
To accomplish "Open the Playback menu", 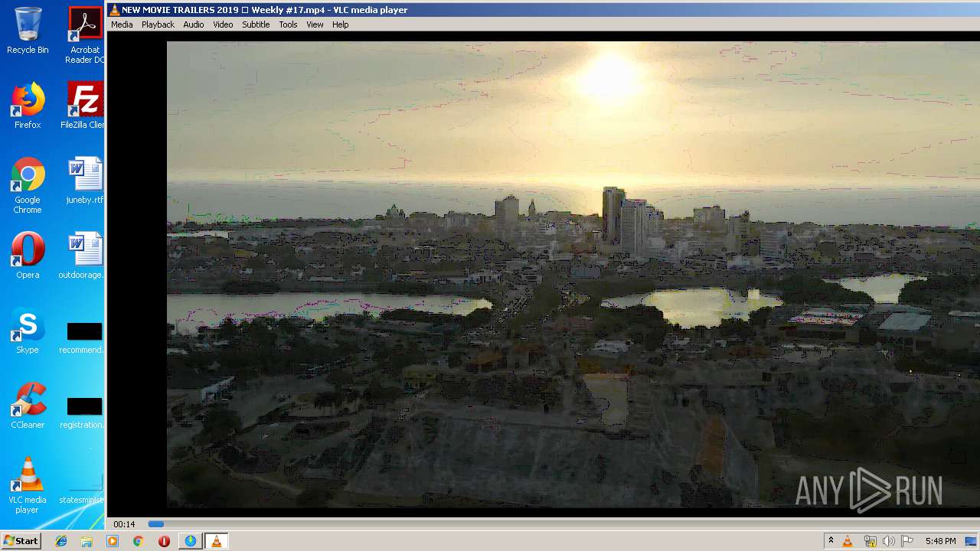I will click(x=158, y=24).
